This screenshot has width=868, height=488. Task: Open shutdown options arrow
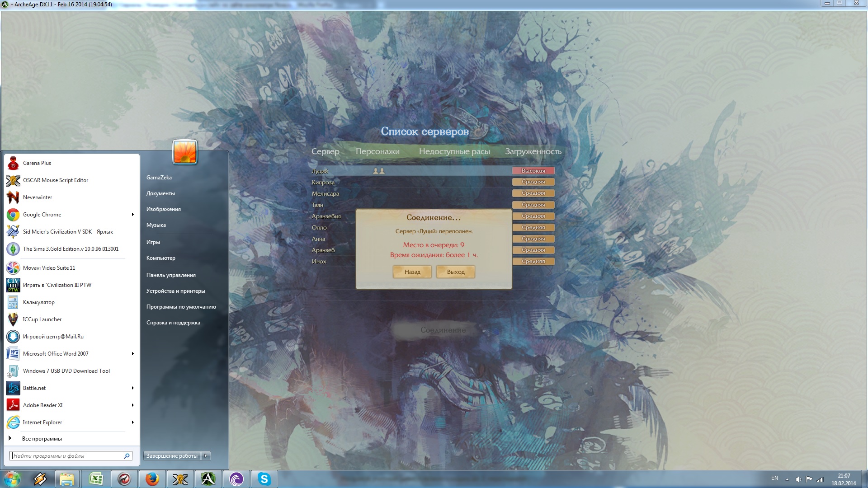[206, 456]
